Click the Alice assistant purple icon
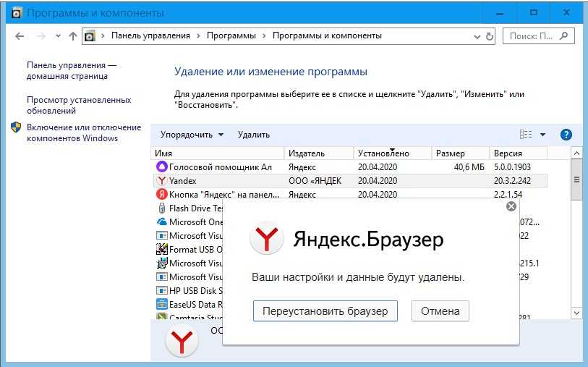588x367 pixels. [161, 166]
